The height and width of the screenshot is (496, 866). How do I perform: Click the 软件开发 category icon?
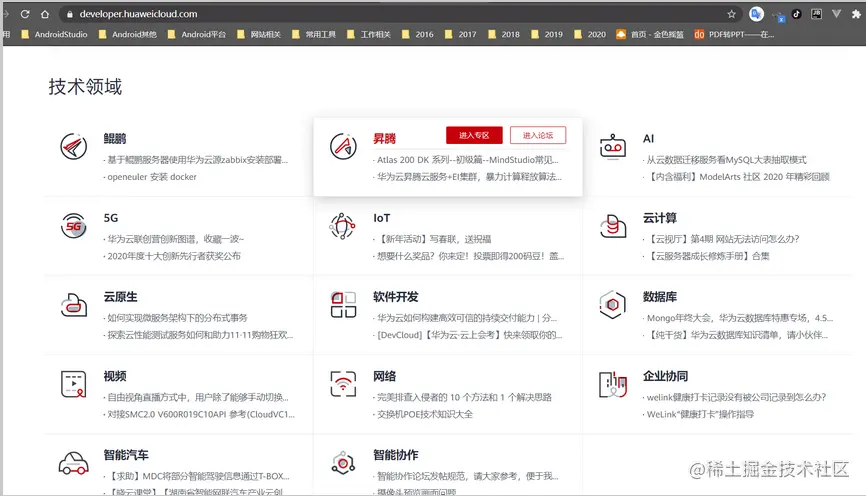(343, 305)
